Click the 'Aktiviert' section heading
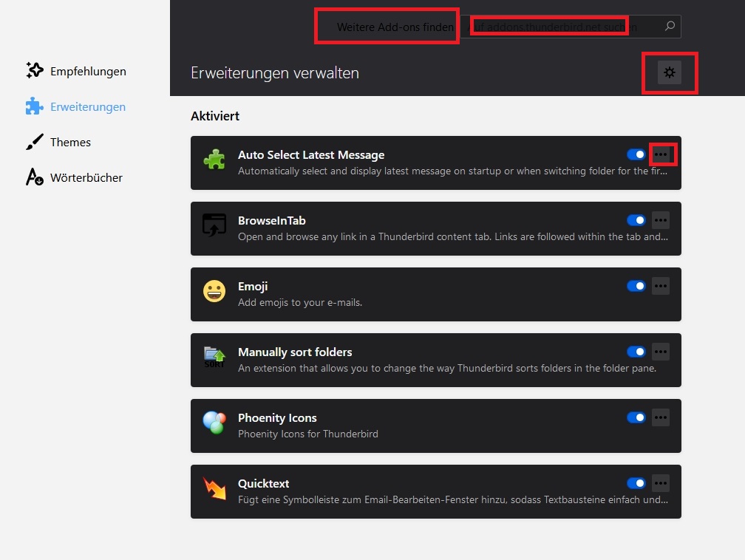The image size is (745, 560). (x=215, y=116)
